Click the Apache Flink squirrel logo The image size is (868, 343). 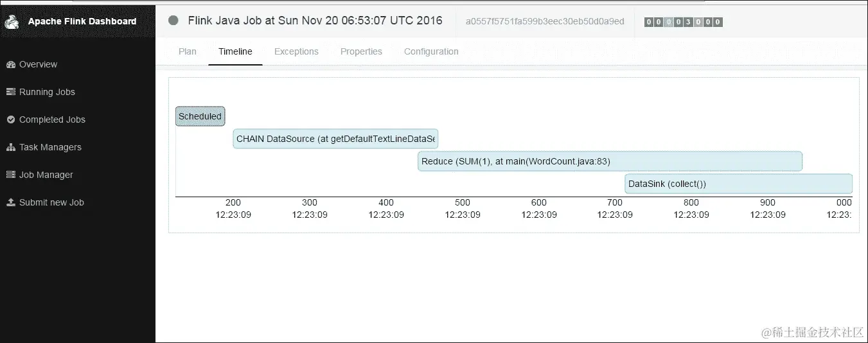click(12, 22)
